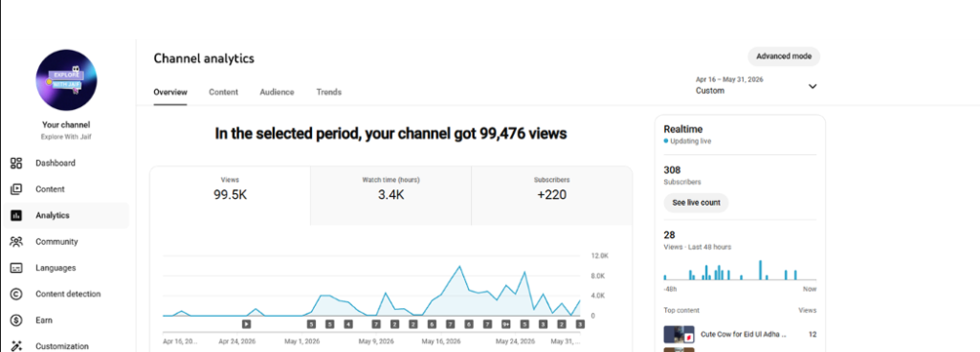Click the See live count button

click(x=696, y=203)
